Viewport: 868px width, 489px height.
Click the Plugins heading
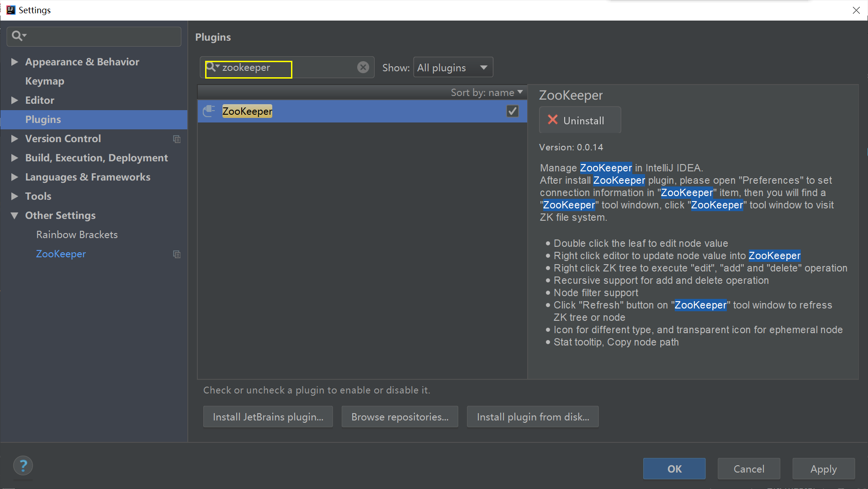pos(213,37)
